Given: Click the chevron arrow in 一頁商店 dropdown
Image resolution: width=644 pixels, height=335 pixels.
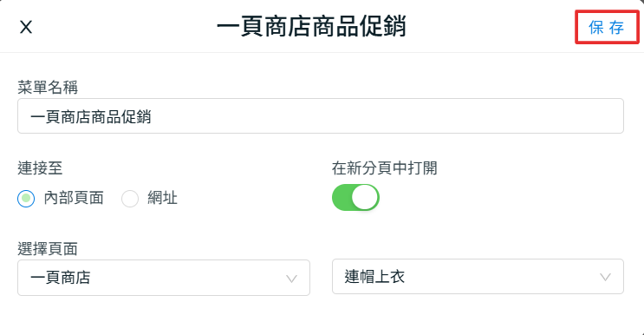Looking at the screenshot, I should point(291,279).
